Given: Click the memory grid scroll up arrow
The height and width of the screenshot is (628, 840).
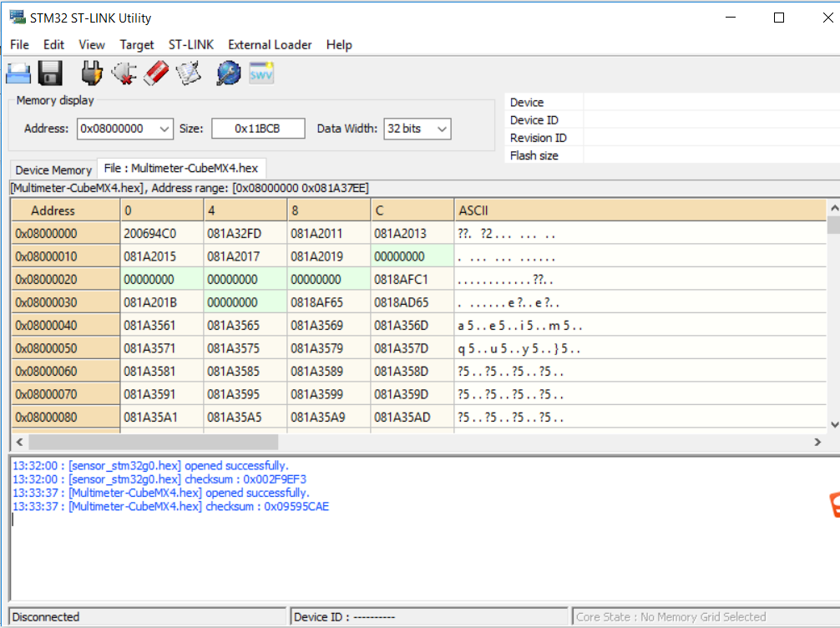Looking at the screenshot, I should (834, 207).
